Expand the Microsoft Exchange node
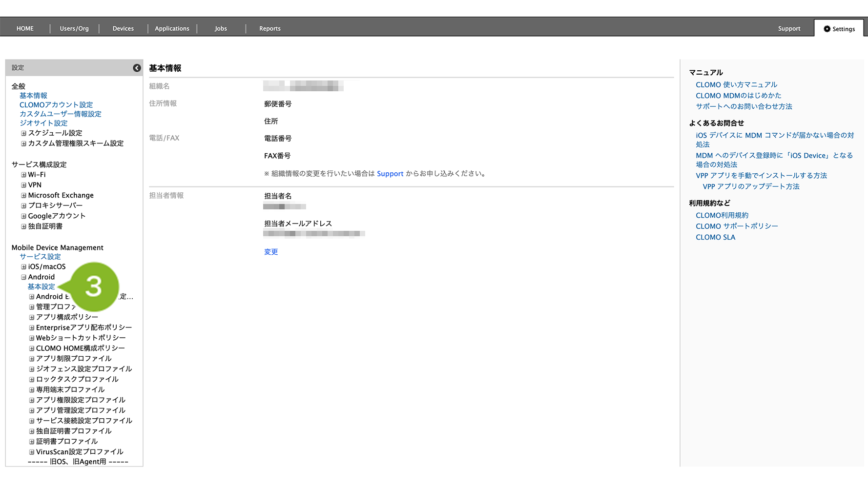Viewport: 868px width, 488px height. click(x=23, y=195)
